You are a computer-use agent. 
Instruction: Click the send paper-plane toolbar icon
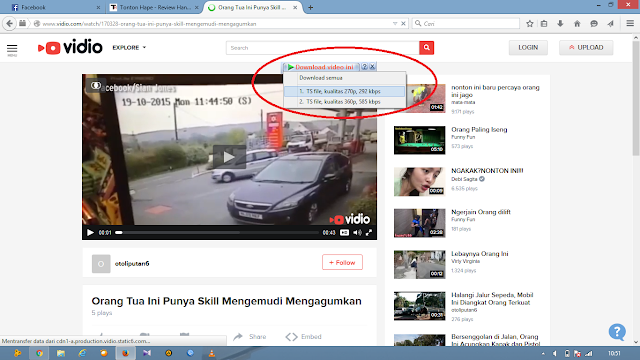pyautogui.click(x=611, y=24)
